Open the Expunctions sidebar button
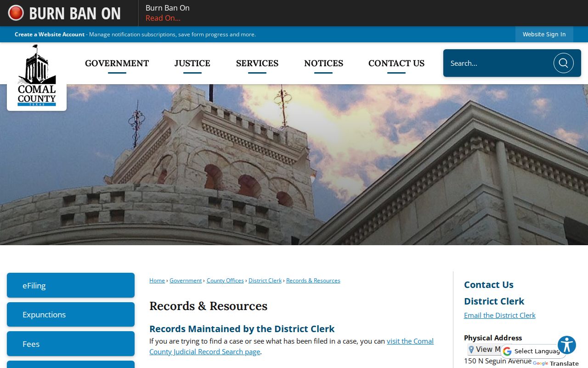Image resolution: width=588 pixels, height=368 pixels. click(71, 315)
